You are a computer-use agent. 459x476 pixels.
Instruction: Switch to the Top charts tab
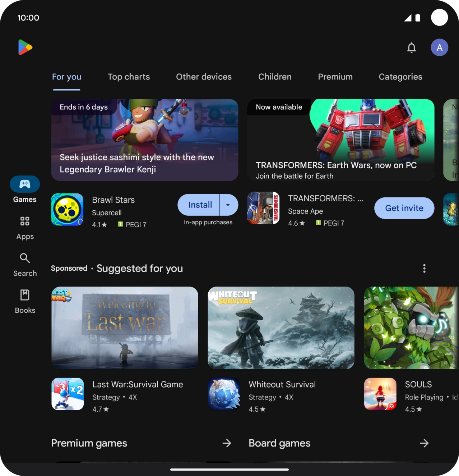point(129,77)
